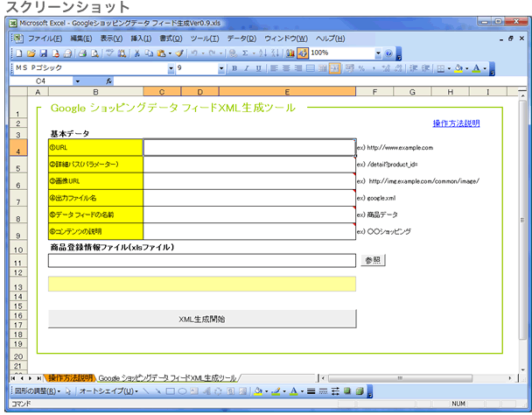Open Print Preview from the toolbar

pyautogui.click(x=95, y=53)
